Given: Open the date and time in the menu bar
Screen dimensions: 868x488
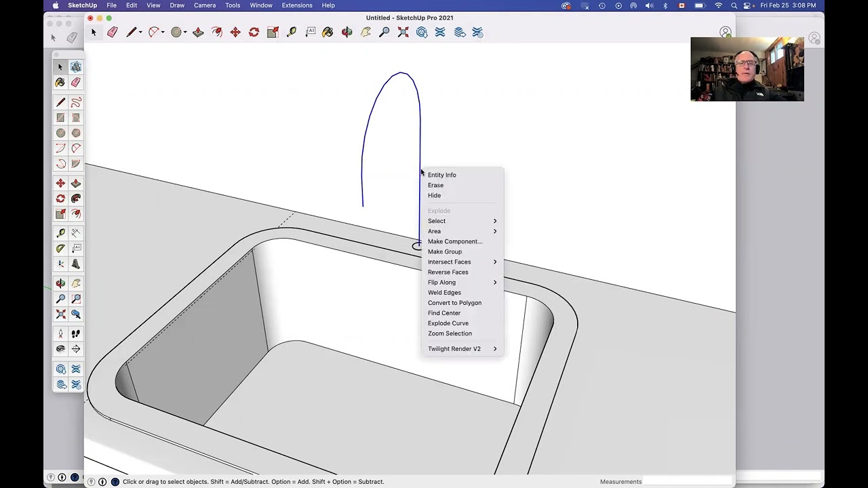Looking at the screenshot, I should coord(788,5).
